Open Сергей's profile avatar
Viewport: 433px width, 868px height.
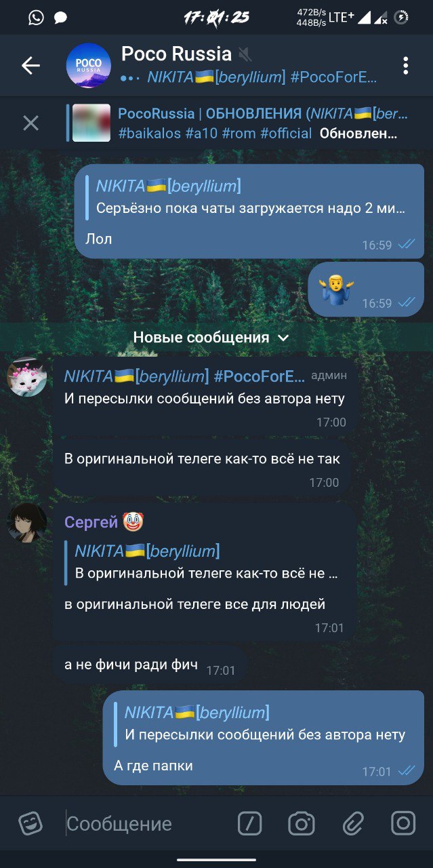27,523
